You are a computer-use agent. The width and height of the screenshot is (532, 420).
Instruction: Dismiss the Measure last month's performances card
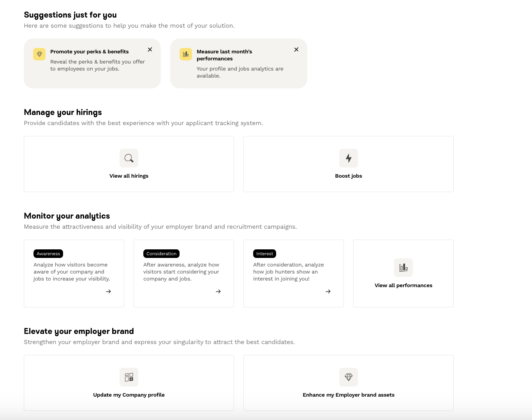pos(296,49)
